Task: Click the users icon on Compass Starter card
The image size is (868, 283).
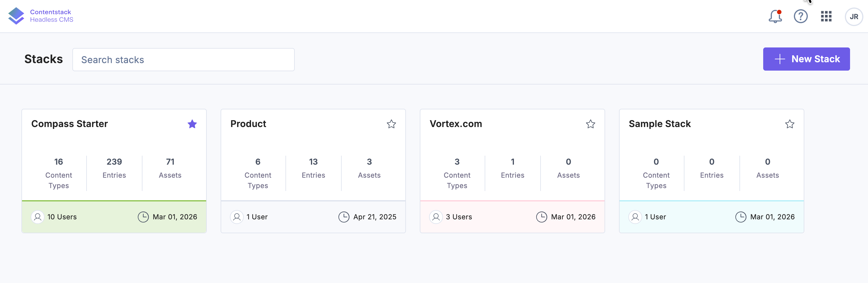Action: point(38,217)
